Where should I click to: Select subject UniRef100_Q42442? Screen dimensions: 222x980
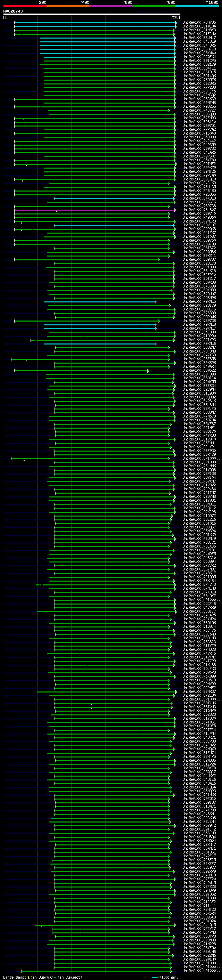tap(199, 141)
